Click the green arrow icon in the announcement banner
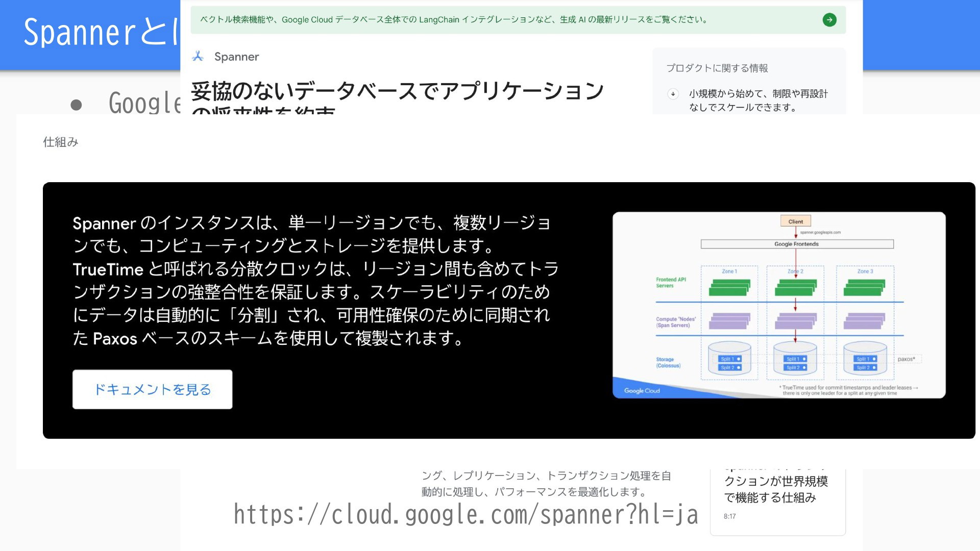Image resolution: width=980 pixels, height=551 pixels. click(829, 20)
